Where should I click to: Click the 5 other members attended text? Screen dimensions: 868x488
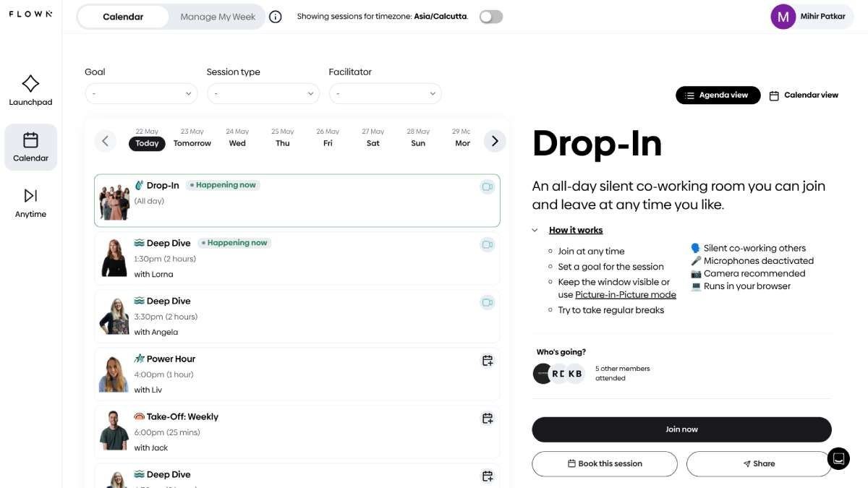click(x=623, y=373)
